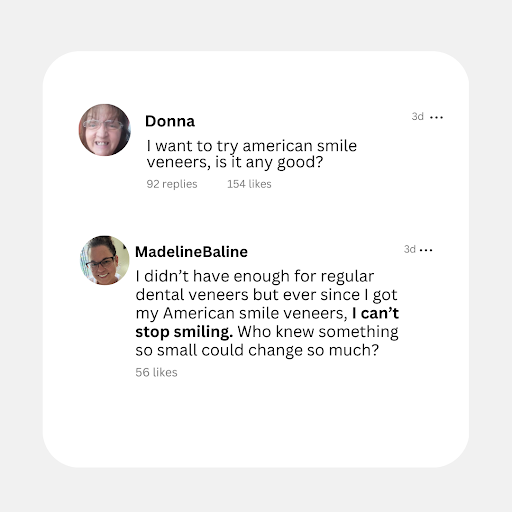View the 56 likes on Madeline's reply

tap(156, 372)
